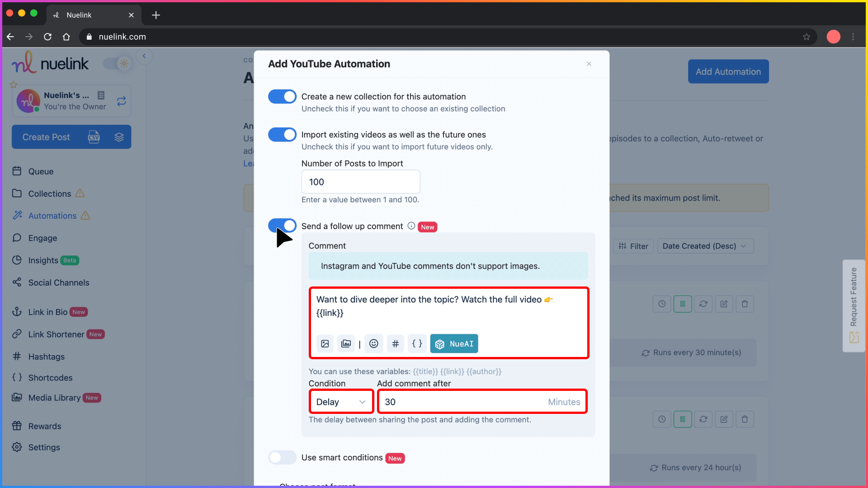This screenshot has height=488, width=868.
Task: Bookmark this page with star icon
Action: tap(807, 37)
